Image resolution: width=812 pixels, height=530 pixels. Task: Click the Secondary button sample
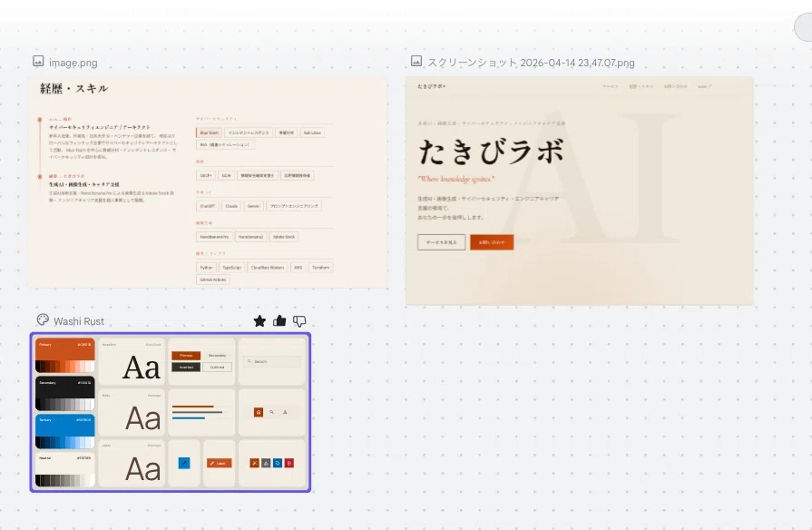click(x=217, y=356)
